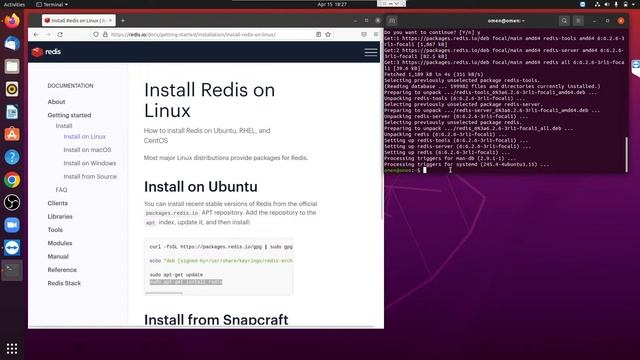Expand the Terminal title dropdown arrow

[523, 21]
